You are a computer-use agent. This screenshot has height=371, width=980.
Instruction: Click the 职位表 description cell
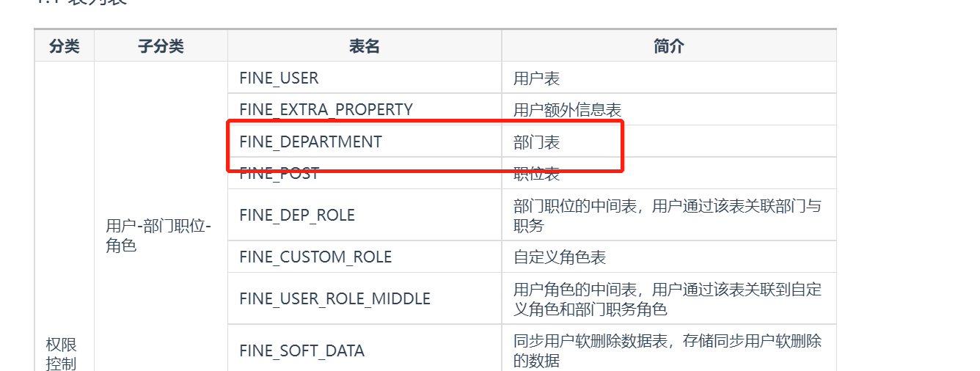(x=668, y=173)
